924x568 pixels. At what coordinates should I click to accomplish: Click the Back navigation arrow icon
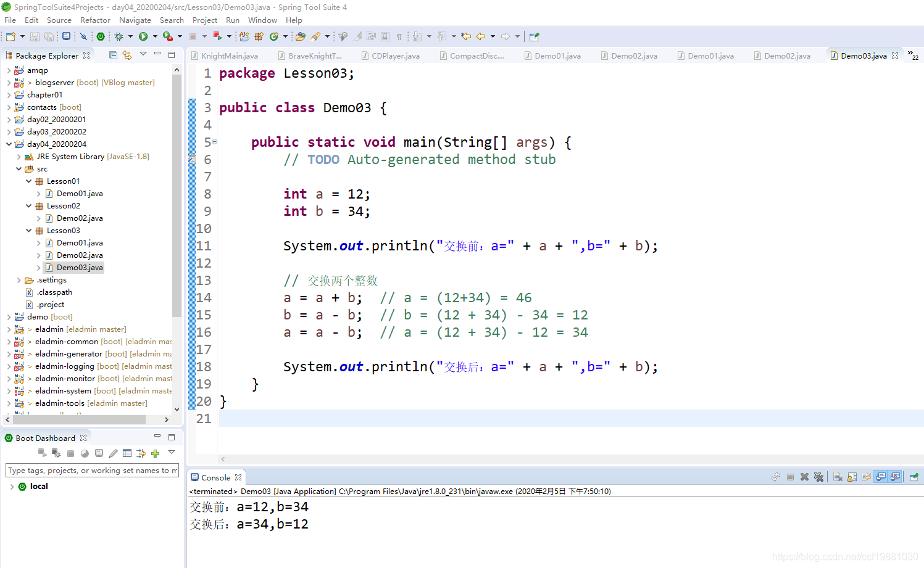pyautogui.click(x=481, y=36)
